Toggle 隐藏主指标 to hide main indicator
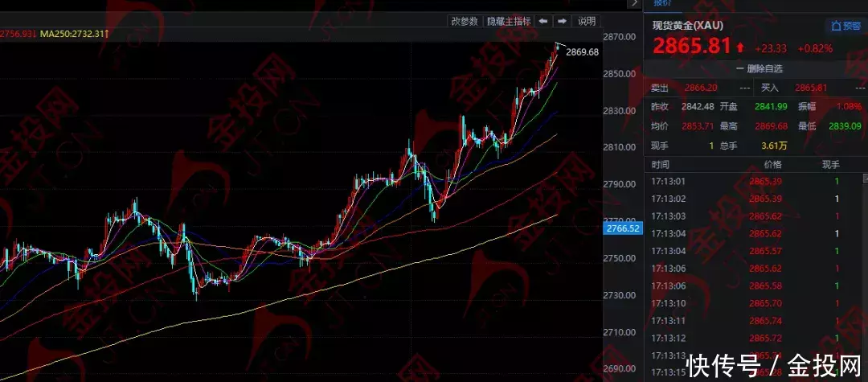The width and height of the screenshot is (868, 382). click(x=508, y=21)
